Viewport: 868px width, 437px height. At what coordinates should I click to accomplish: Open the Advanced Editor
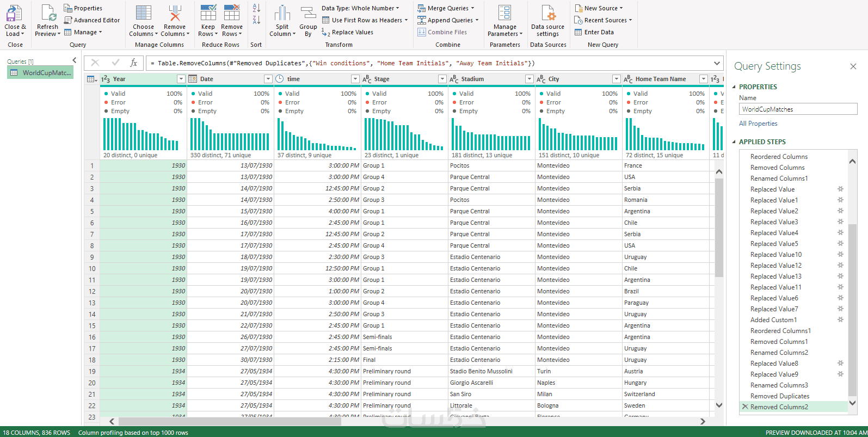92,20
